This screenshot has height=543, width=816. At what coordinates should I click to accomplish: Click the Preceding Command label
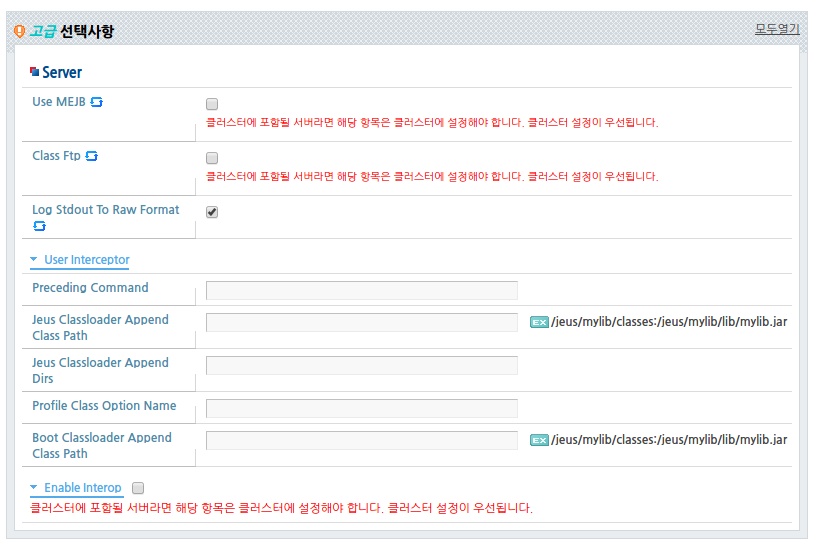[90, 288]
